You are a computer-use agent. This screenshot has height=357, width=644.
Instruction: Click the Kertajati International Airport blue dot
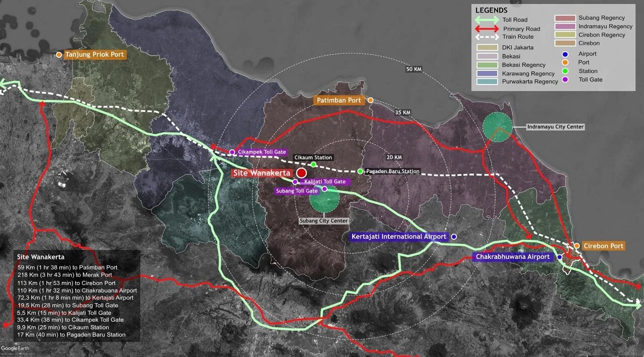(454, 236)
